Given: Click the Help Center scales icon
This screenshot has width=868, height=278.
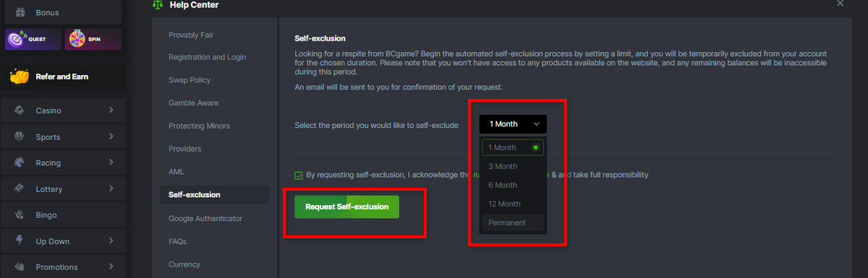Looking at the screenshot, I should (x=158, y=4).
